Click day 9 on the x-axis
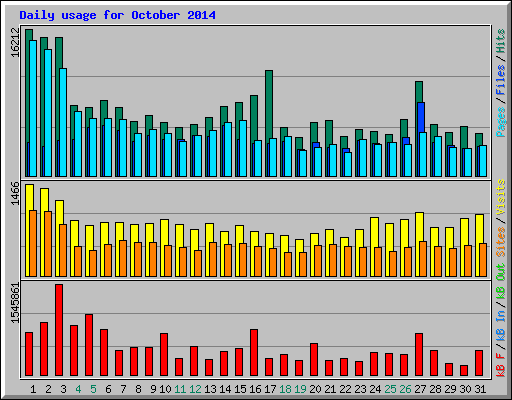512x400 pixels. tap(153, 389)
